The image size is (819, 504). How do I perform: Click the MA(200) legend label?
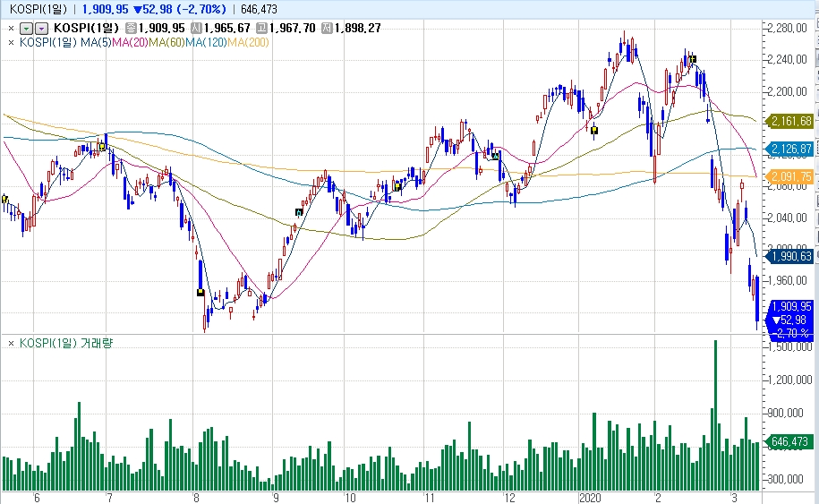248,41
